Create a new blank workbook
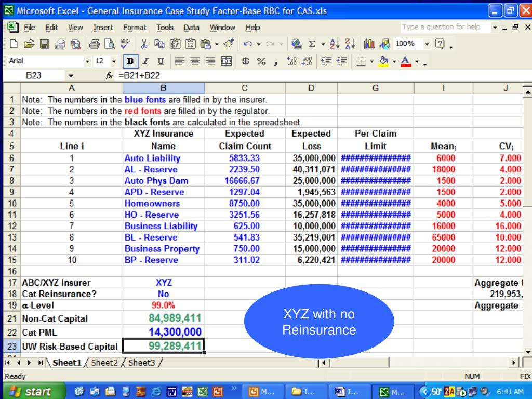Screen dimensions: 532x399 click(x=14, y=44)
